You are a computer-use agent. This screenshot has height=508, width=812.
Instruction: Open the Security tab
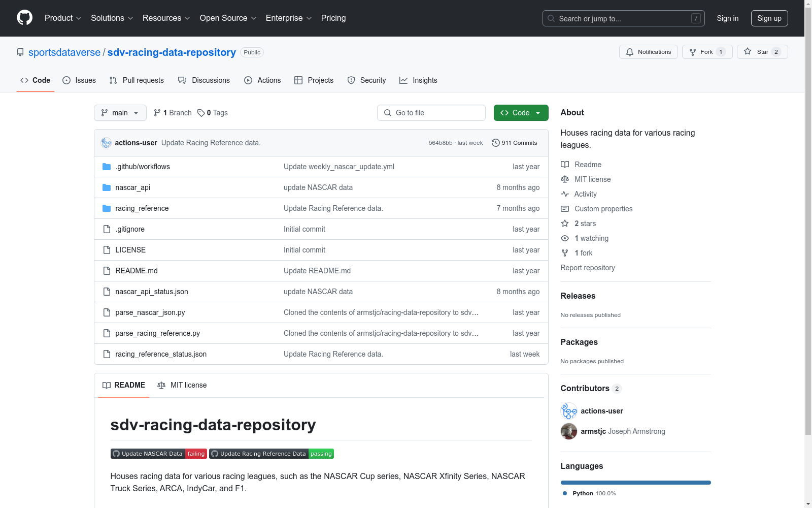pyautogui.click(x=366, y=80)
